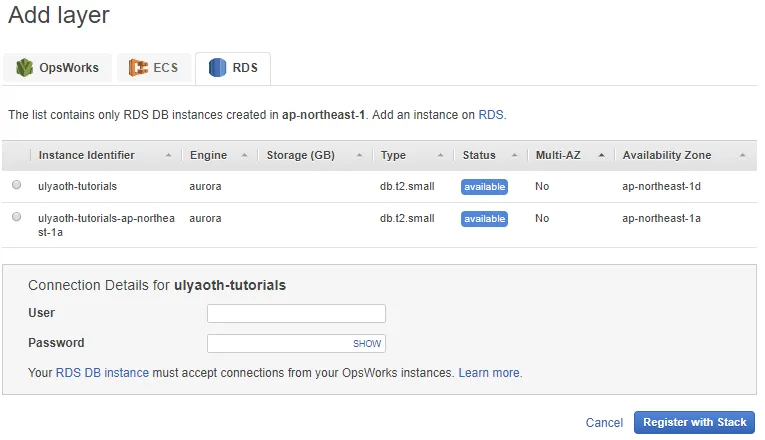Select the ulyaoth-tutorials-ap-northeast-1a radio button
Image resolution: width=765 pixels, height=440 pixels.
pyautogui.click(x=16, y=217)
